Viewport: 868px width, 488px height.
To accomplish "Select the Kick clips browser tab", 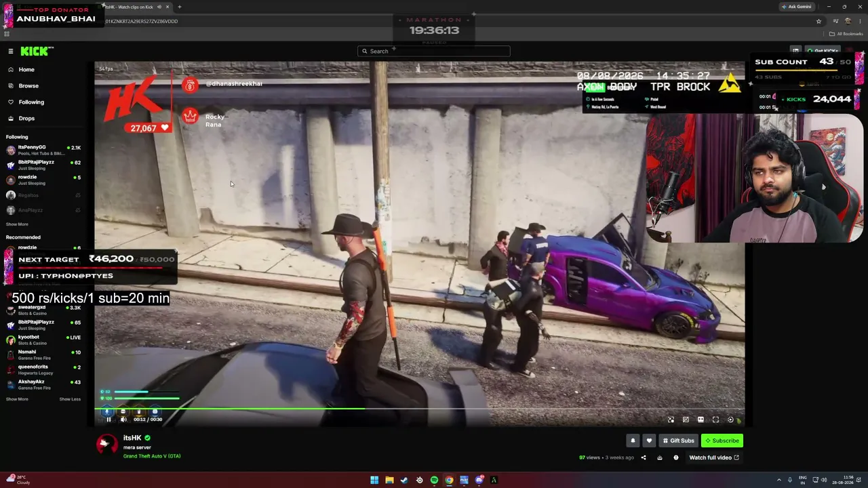I will pos(136,7).
